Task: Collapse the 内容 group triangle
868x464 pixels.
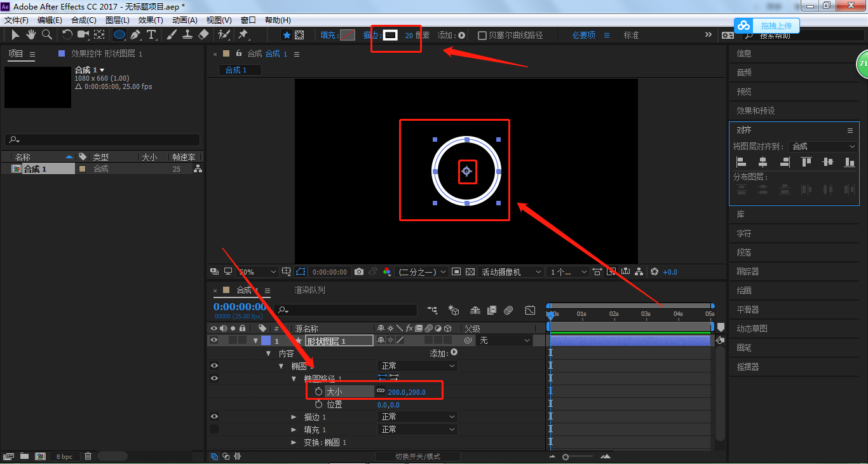Action: pos(268,353)
